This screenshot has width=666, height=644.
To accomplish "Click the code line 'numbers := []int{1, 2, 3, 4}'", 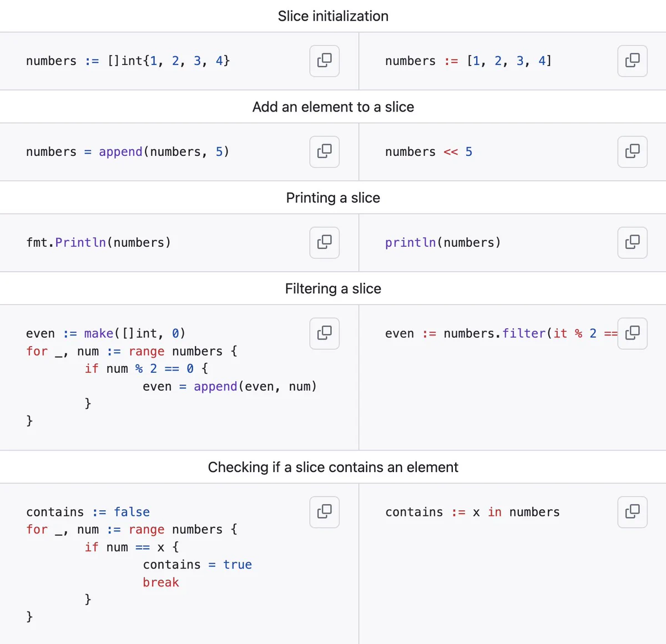I will pyautogui.click(x=128, y=61).
